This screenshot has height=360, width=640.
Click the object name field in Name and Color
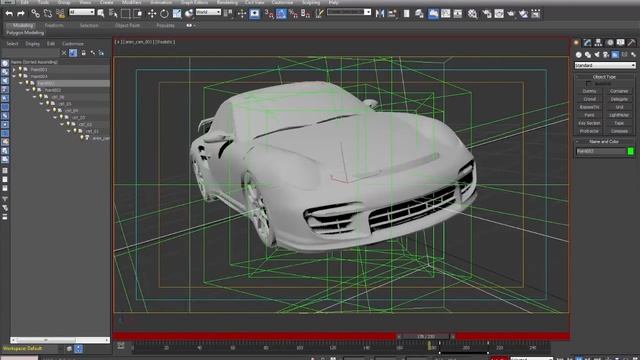click(x=600, y=151)
